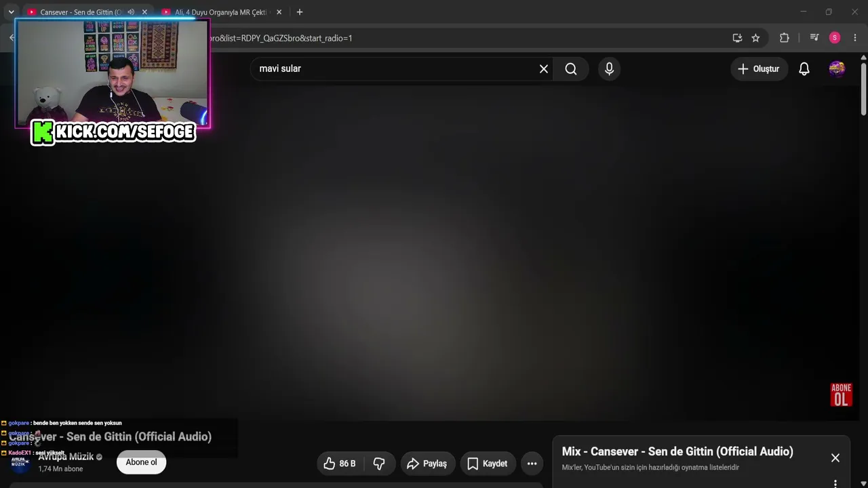Open YouTube notifications bell
868x488 pixels.
804,68
